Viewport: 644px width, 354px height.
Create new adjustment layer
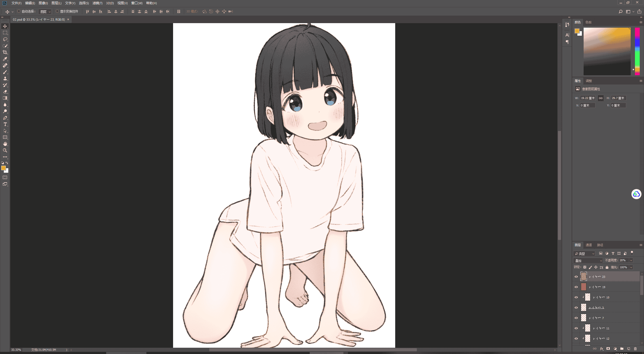pyautogui.click(x=615, y=349)
